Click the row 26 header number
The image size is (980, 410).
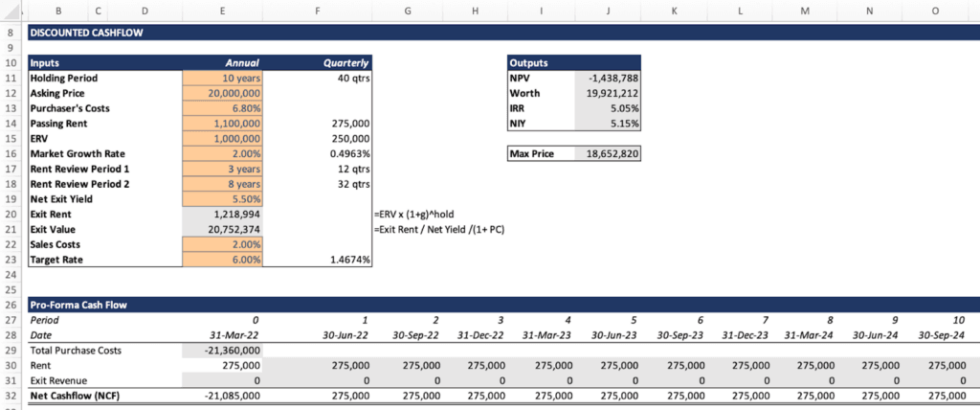click(x=10, y=305)
